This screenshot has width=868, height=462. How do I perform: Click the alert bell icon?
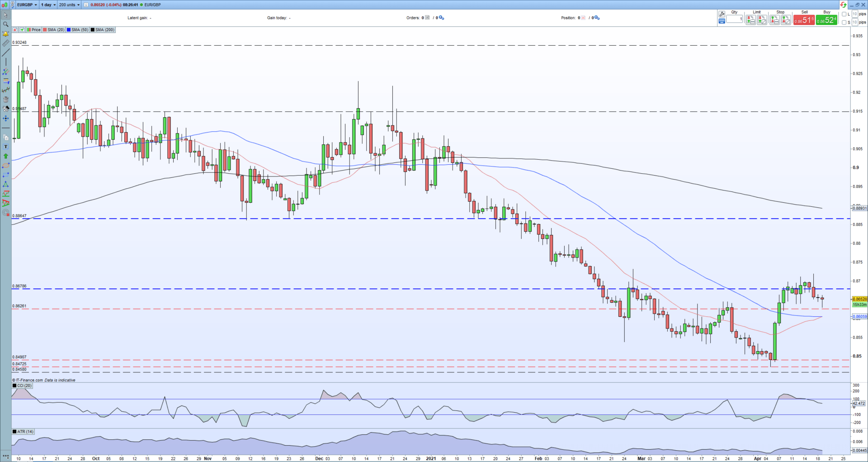5,34
